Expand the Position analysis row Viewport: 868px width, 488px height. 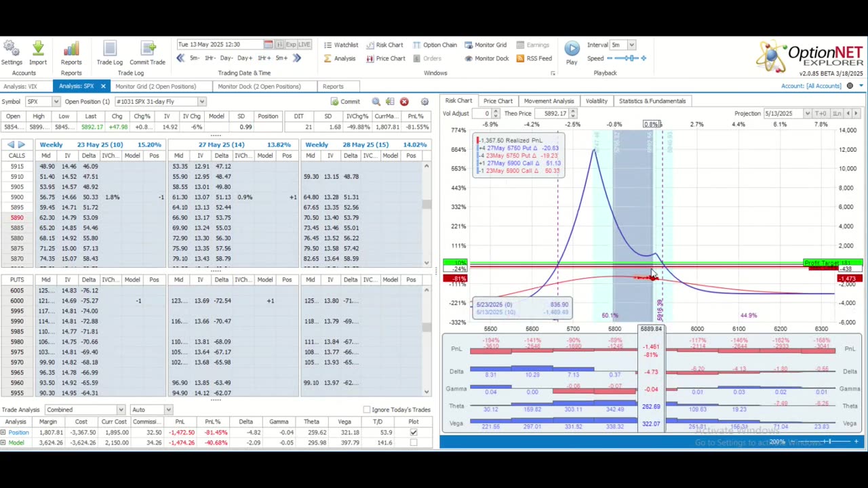coord(3,432)
